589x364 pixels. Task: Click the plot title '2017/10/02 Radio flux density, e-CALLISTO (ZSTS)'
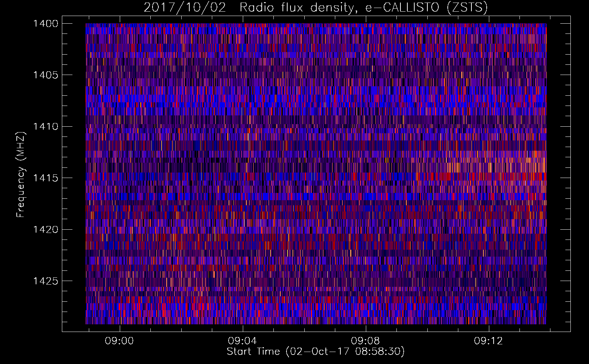(316, 8)
